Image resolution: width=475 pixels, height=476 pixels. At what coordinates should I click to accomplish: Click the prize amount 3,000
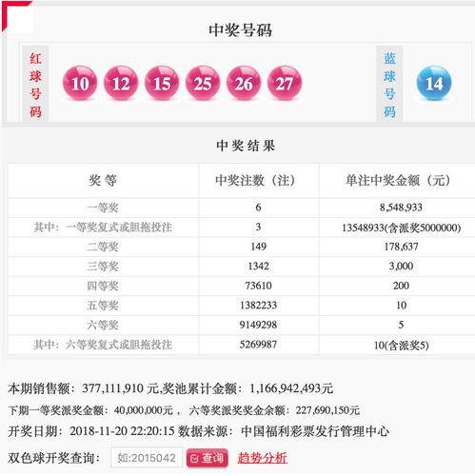401,267
